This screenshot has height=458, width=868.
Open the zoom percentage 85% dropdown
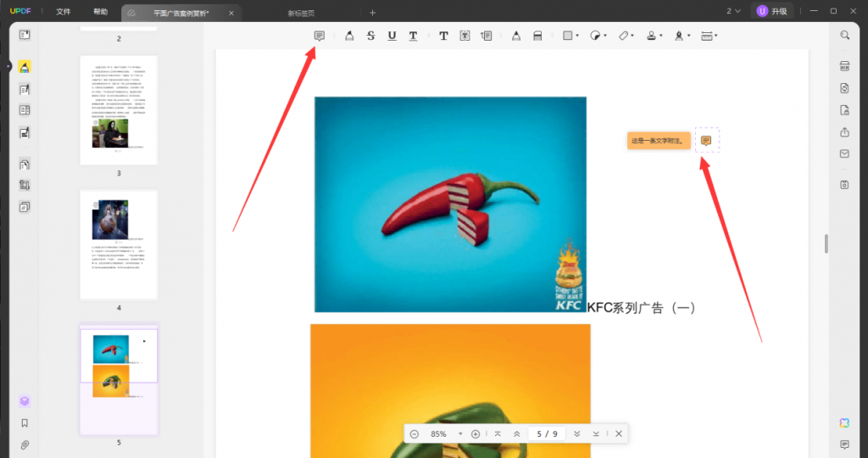(x=460, y=434)
